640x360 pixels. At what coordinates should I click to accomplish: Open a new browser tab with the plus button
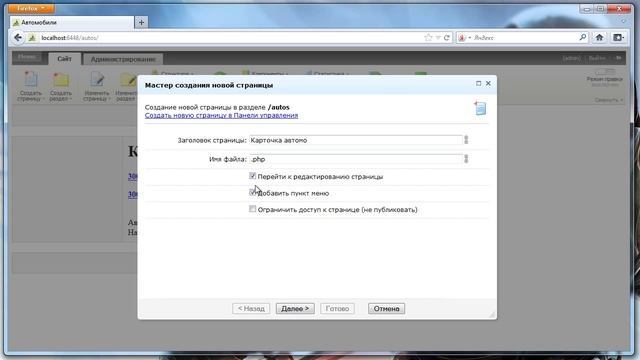click(x=141, y=22)
